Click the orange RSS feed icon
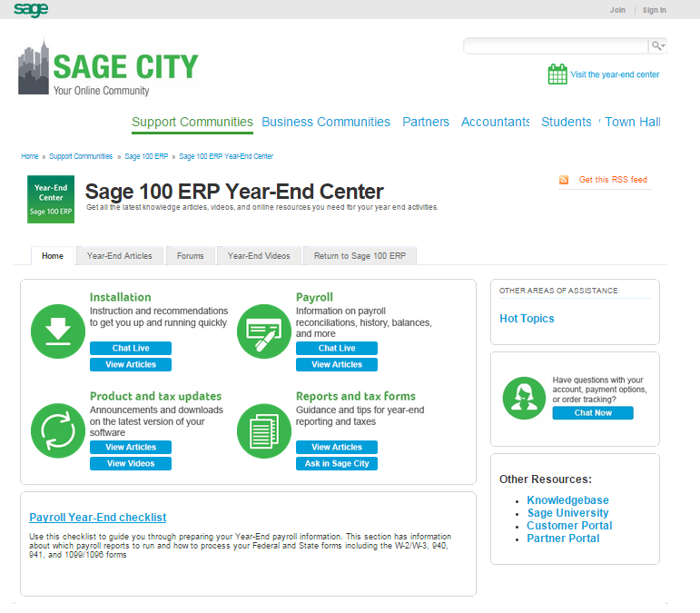The width and height of the screenshot is (700, 613). point(564,180)
